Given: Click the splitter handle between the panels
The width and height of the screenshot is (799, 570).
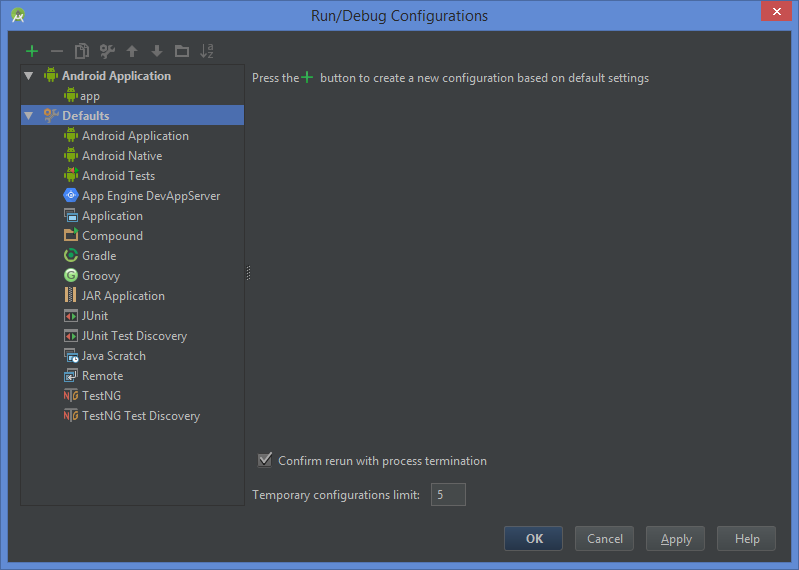Looking at the screenshot, I should click(248, 273).
